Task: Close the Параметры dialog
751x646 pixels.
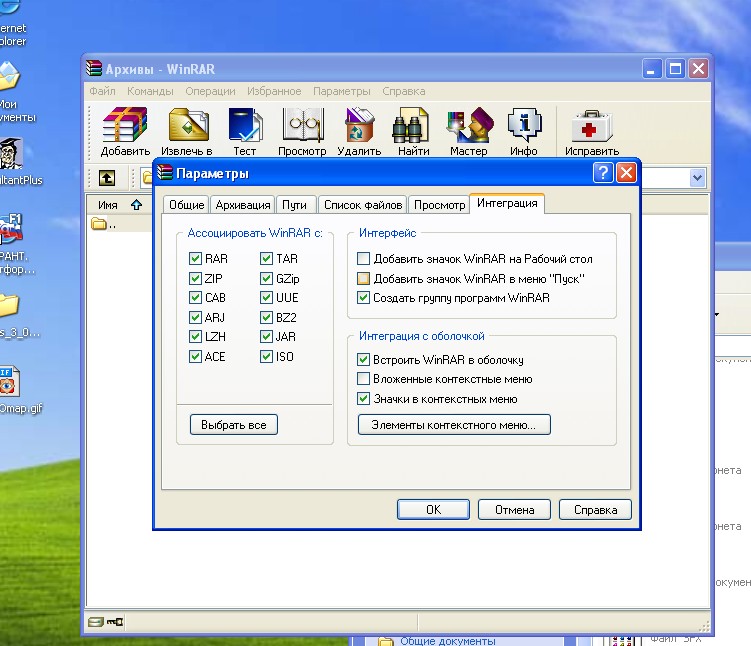Action: 626,172
